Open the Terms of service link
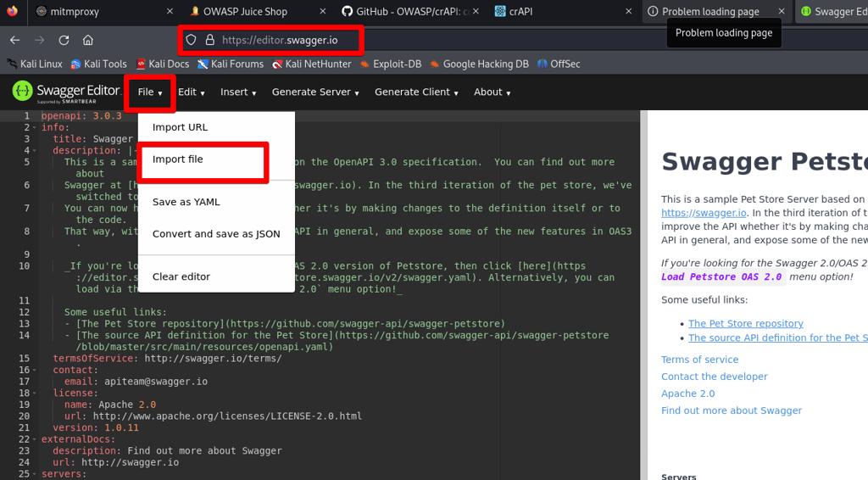The width and height of the screenshot is (868, 480). coord(699,360)
